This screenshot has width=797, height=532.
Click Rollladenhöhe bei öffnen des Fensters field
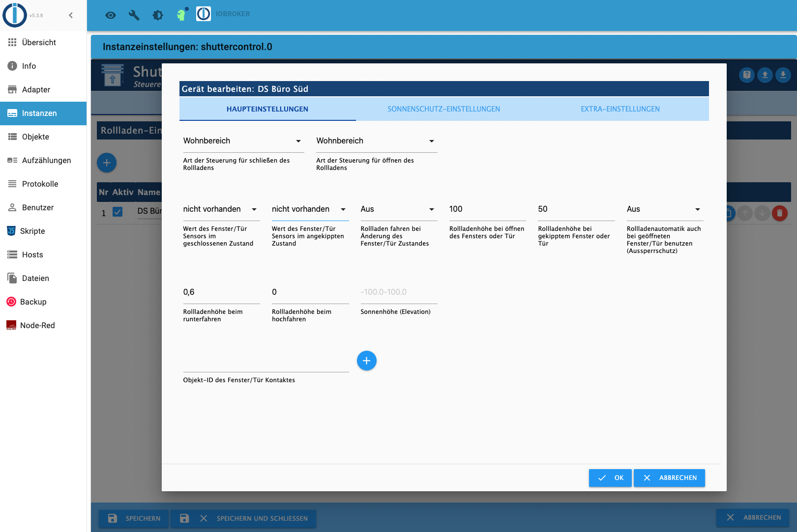pos(488,209)
